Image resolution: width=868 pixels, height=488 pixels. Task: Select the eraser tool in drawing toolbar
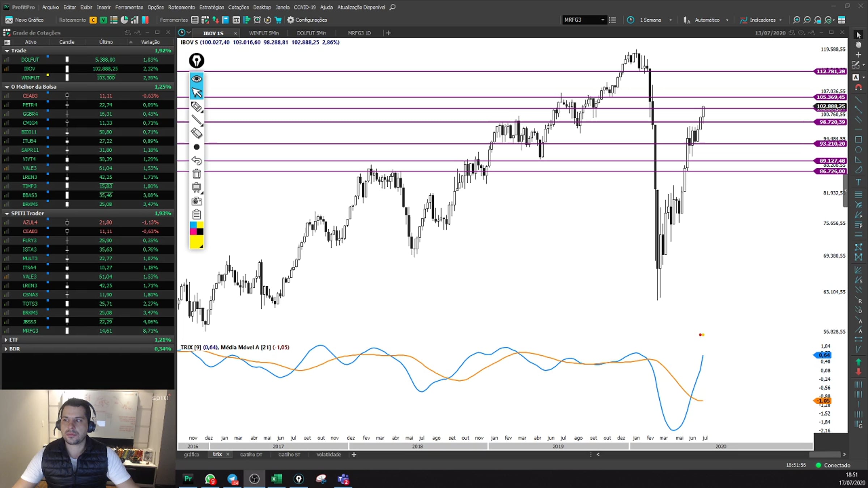(x=196, y=133)
